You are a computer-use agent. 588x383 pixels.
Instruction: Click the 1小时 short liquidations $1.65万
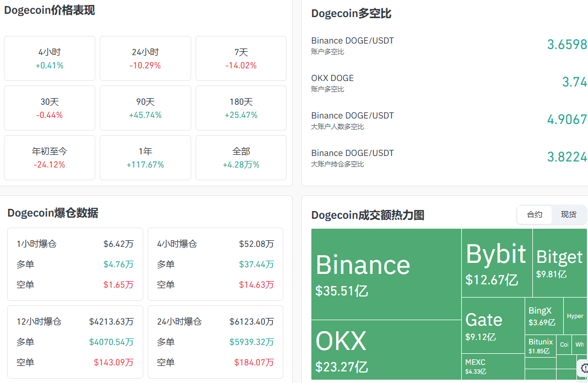point(118,284)
